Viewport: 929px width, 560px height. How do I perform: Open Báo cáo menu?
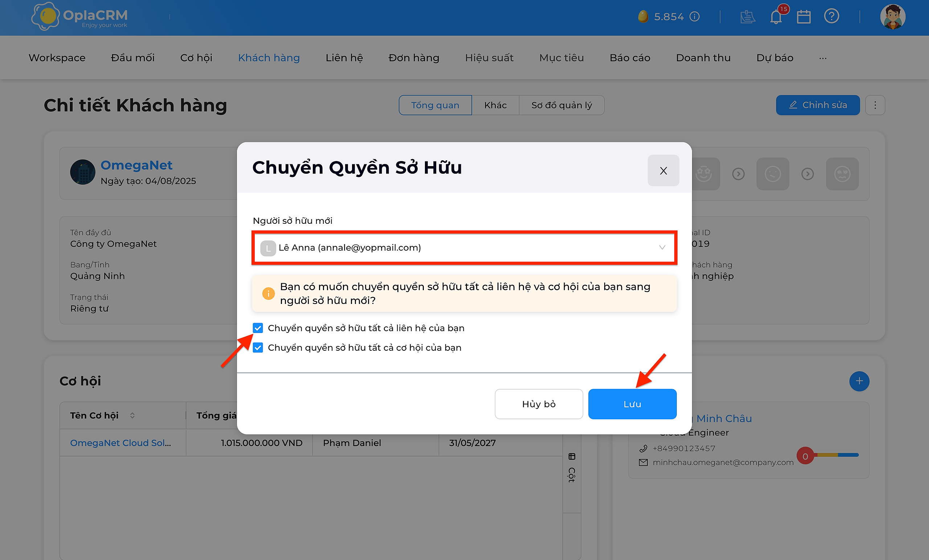point(630,58)
